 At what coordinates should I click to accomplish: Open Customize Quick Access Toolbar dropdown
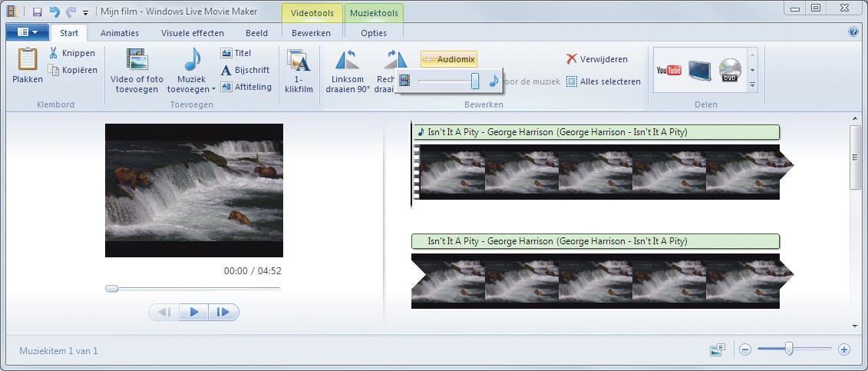click(85, 12)
